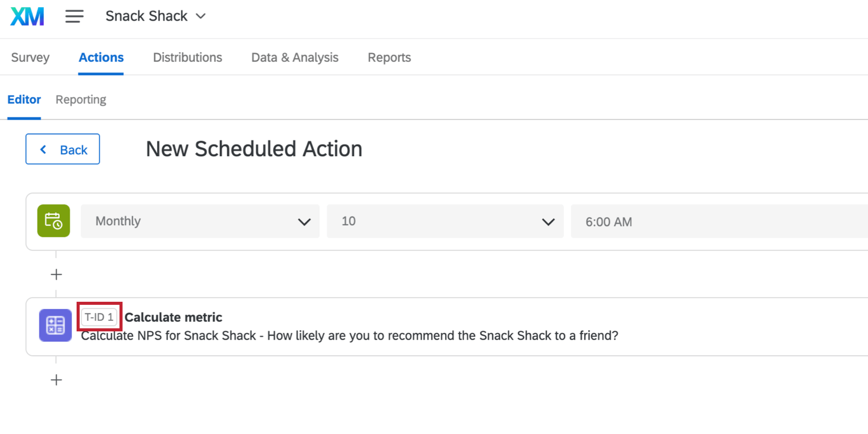Click the Back button
The width and height of the screenshot is (868, 434).
click(x=63, y=149)
